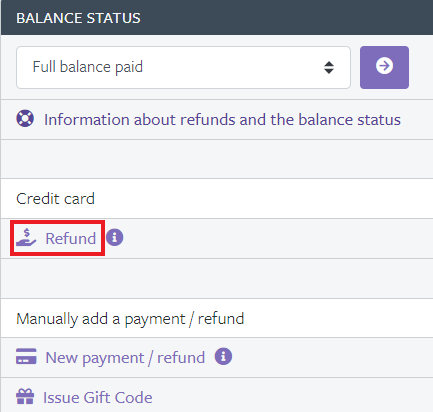433x412 pixels.
Task: Click info icon next to New payment / refund
Action: pyautogui.click(x=223, y=357)
